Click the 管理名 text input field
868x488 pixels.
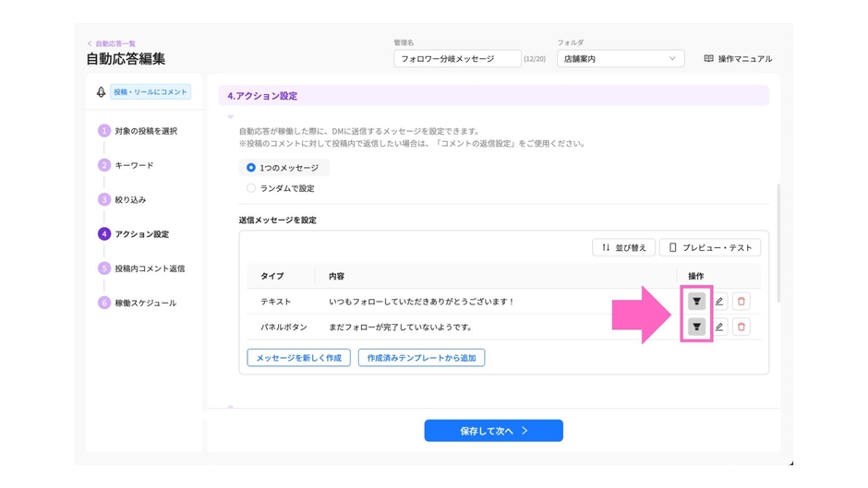pos(456,59)
